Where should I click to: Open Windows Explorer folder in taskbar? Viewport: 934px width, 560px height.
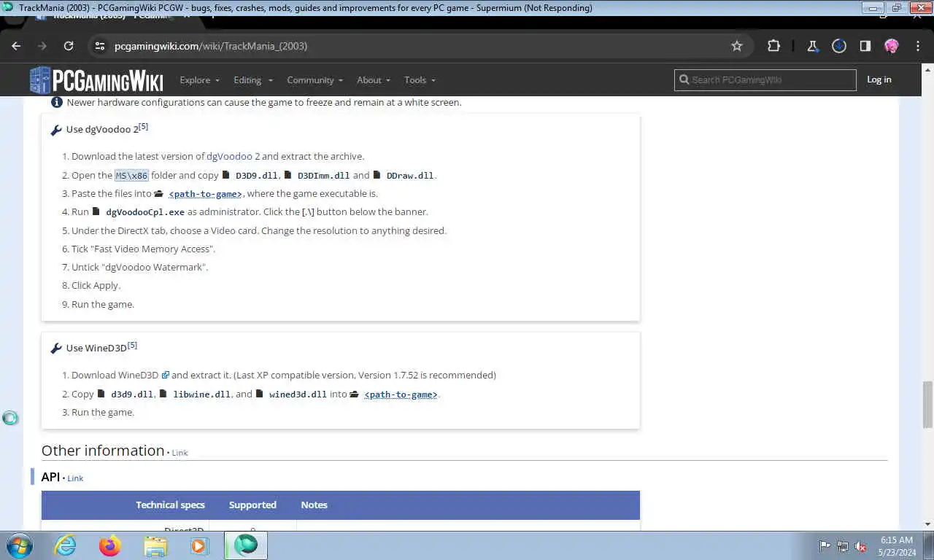155,545
